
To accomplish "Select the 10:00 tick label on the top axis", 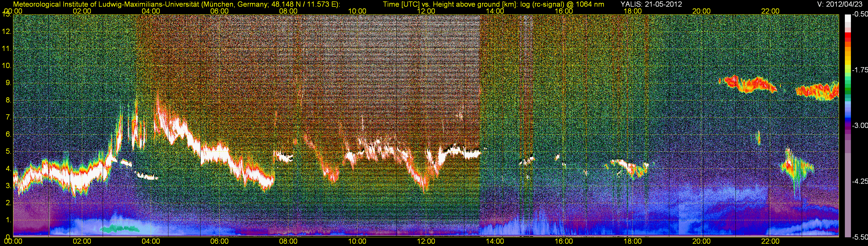I will (x=357, y=11).
